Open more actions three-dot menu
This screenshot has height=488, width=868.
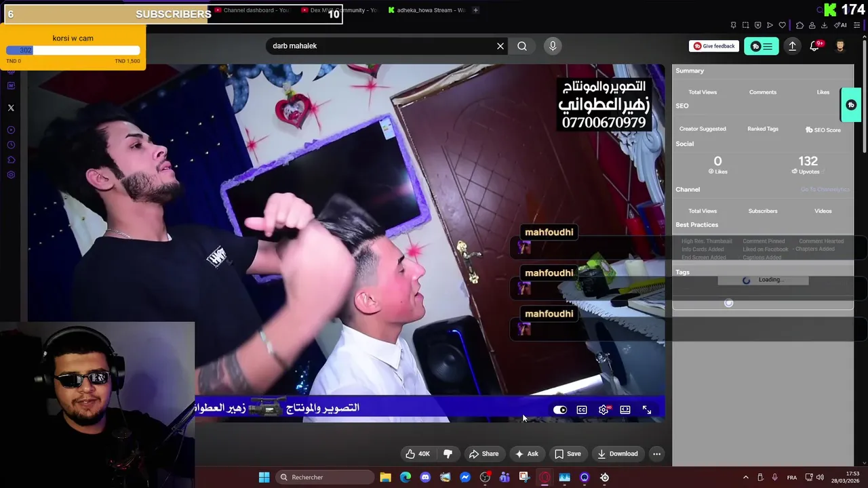pos(656,454)
